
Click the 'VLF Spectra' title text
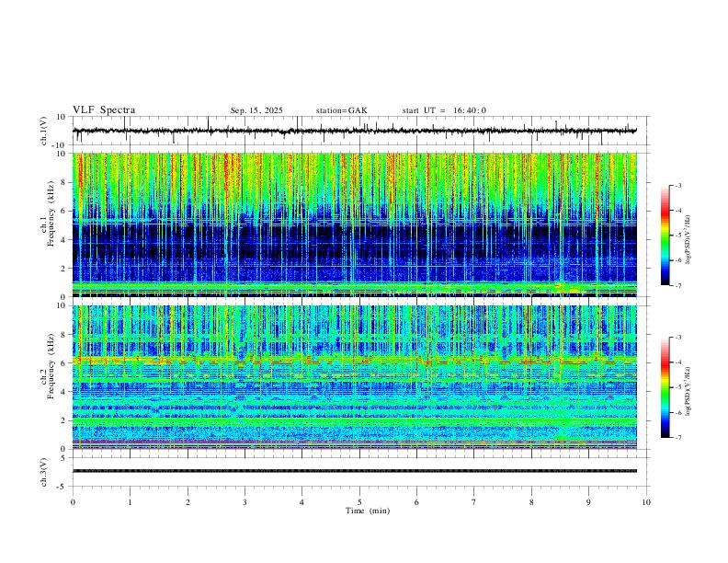(104, 110)
